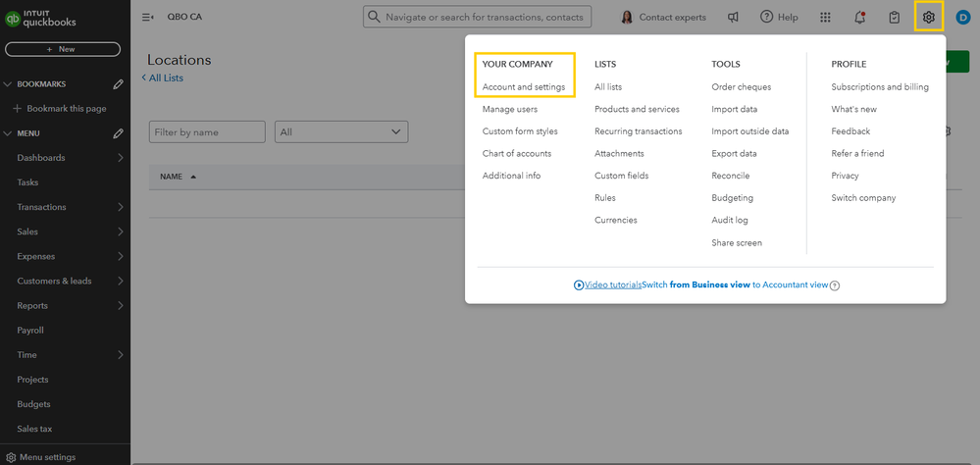Open Sales tax in sidebar
Viewport: 980px width, 465px height.
pyautogui.click(x=34, y=429)
